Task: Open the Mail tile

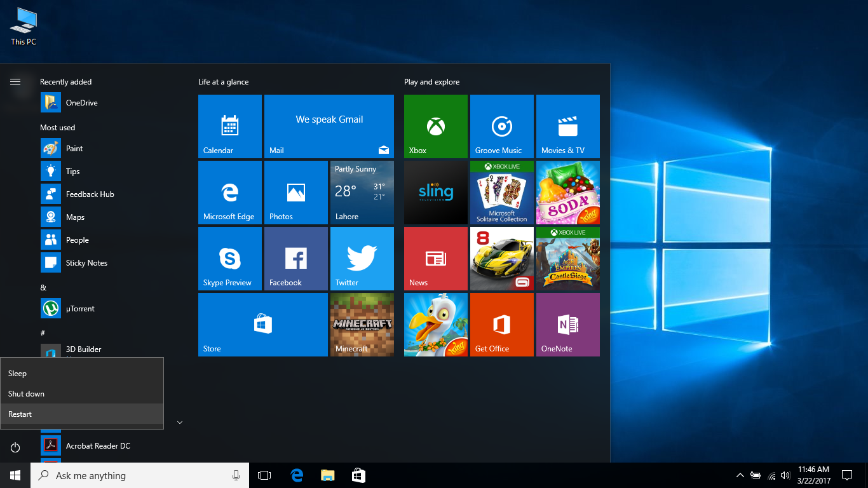Action: coord(329,126)
